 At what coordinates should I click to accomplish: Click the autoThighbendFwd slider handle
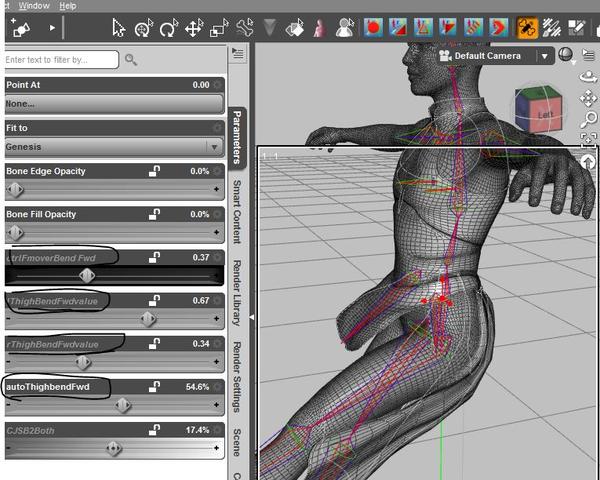(x=123, y=405)
